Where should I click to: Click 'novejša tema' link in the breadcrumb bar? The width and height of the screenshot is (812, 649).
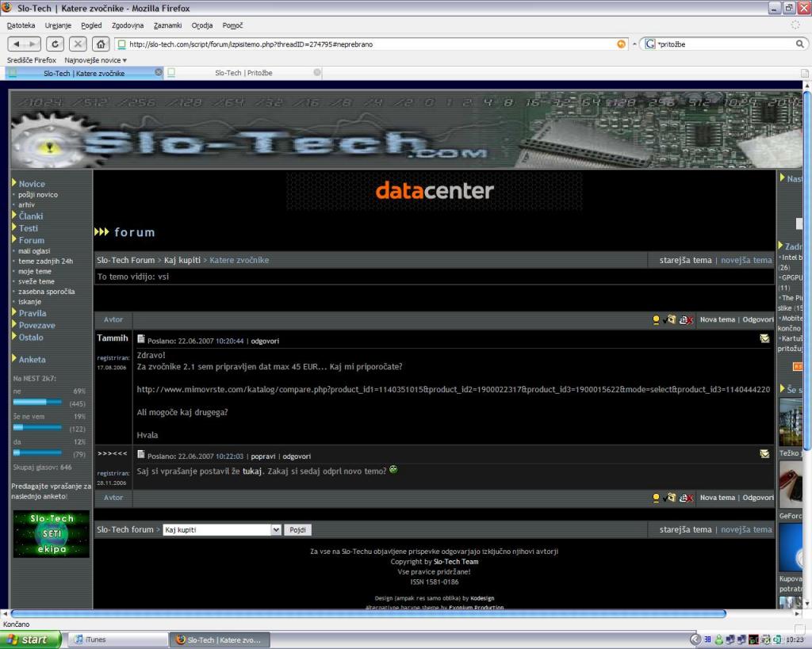[746, 261]
